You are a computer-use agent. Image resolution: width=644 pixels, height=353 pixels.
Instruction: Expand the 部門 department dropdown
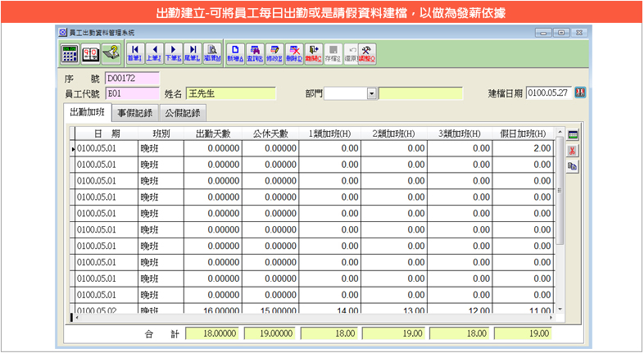point(371,93)
